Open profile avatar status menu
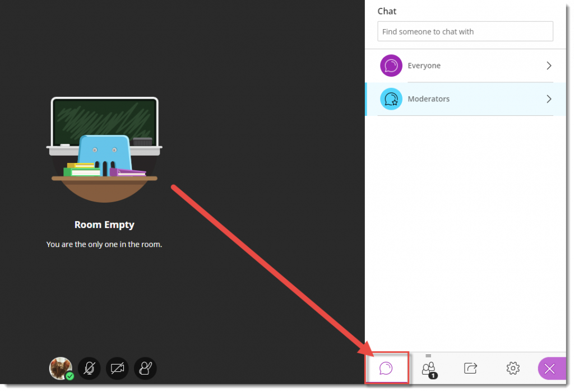 [60, 367]
